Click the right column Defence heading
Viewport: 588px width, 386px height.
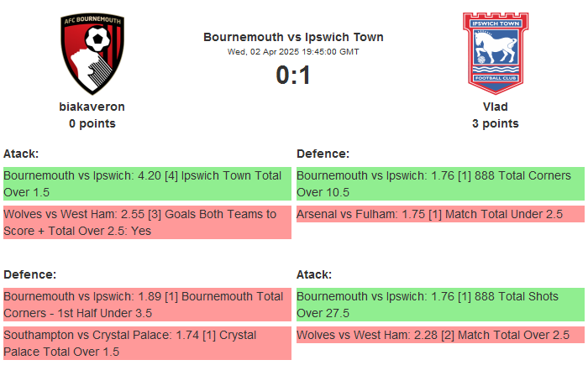(323, 154)
